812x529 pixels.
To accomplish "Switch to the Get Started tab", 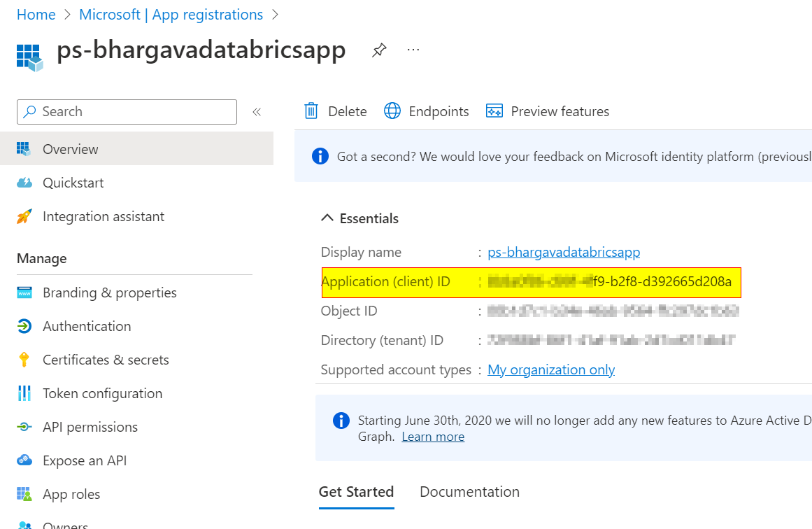I will [x=356, y=492].
